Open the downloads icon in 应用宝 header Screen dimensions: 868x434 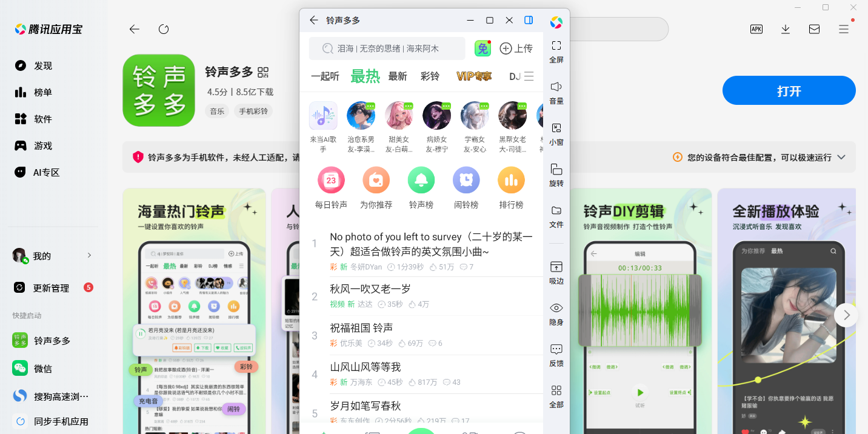click(786, 29)
